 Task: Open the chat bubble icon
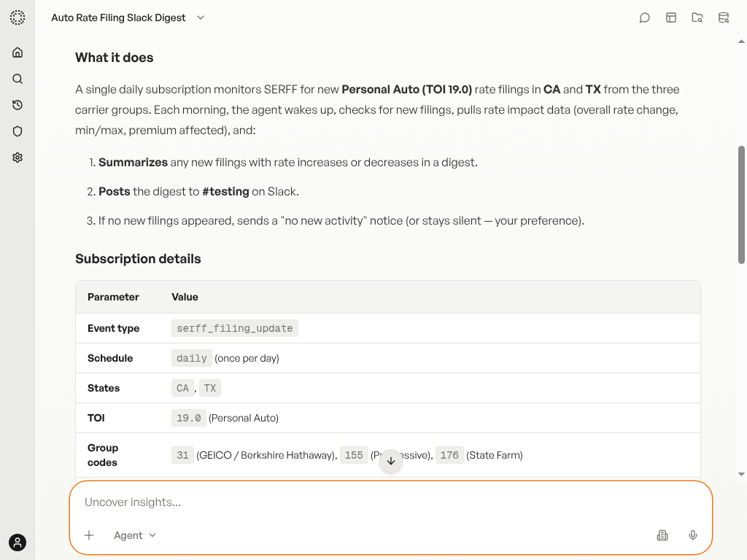click(x=645, y=17)
